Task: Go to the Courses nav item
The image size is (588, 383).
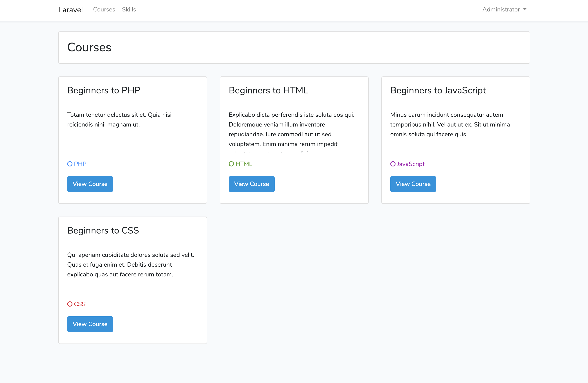Action: click(104, 9)
